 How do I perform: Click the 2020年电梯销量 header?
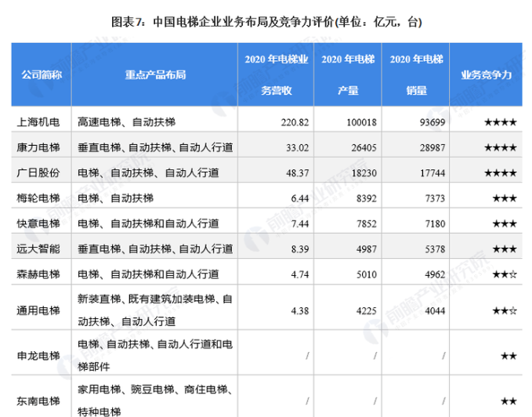(416, 74)
